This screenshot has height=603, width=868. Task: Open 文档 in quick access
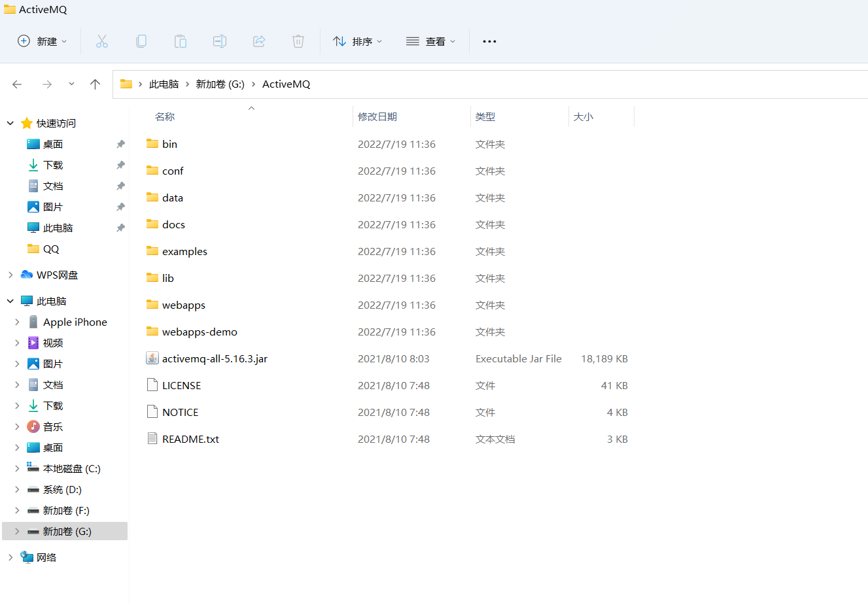[x=53, y=186]
